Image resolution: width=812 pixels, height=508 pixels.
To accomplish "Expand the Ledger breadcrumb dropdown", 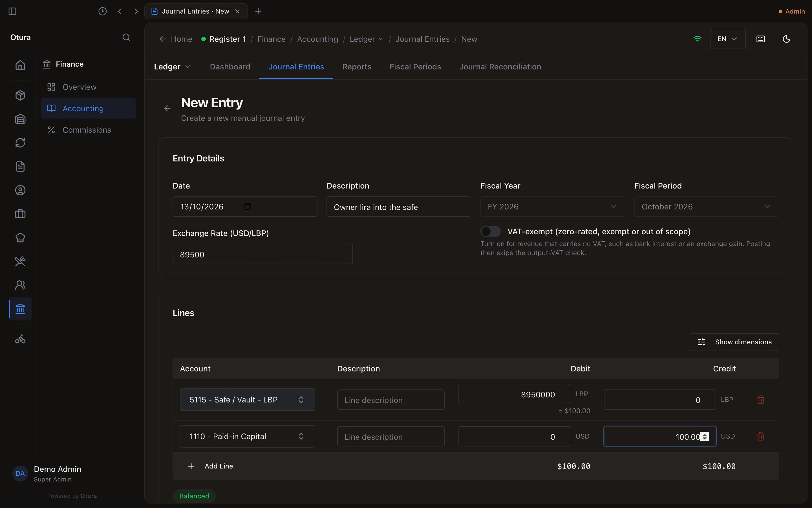I will (x=366, y=39).
